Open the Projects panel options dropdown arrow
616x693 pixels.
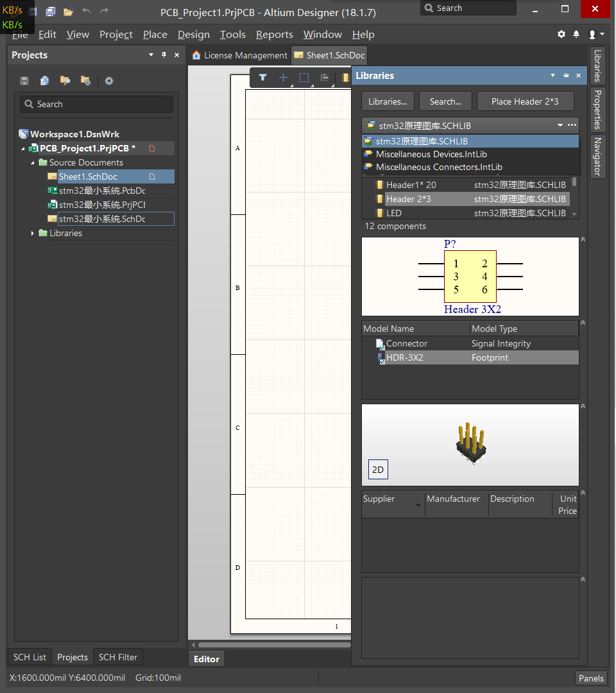click(x=151, y=55)
